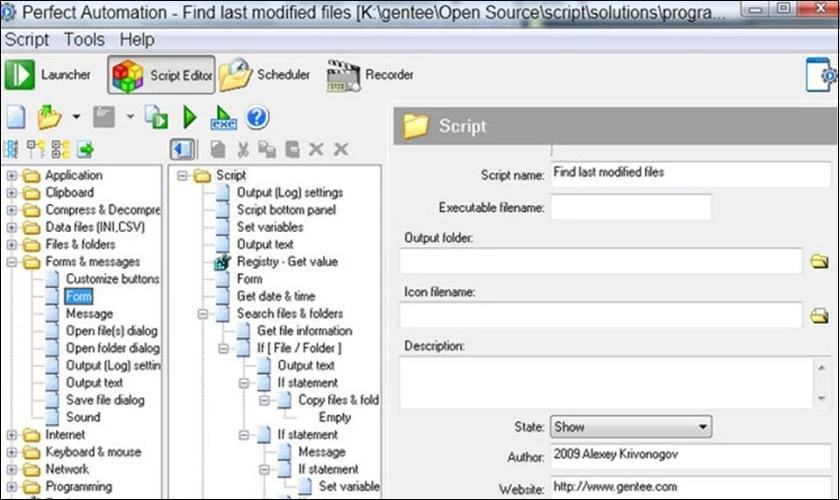The height and width of the screenshot is (500, 840).
Task: Click the grayed paste page icon
Action: tap(218, 150)
